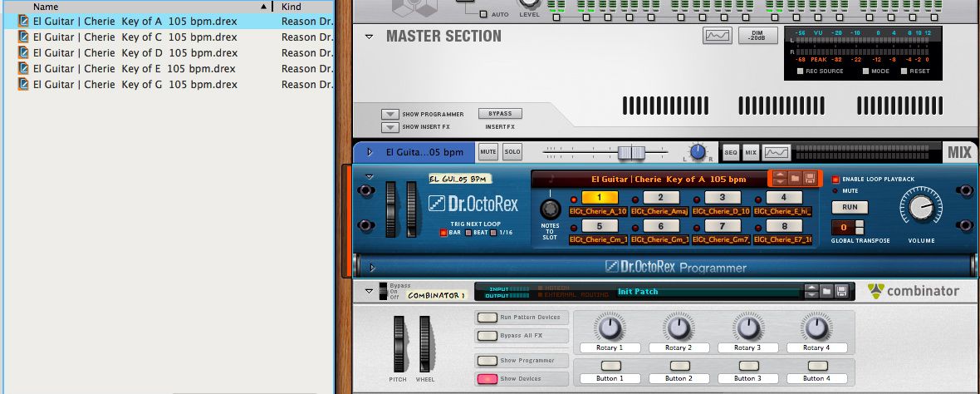Click the Combinator mod Wheel

tap(425, 344)
